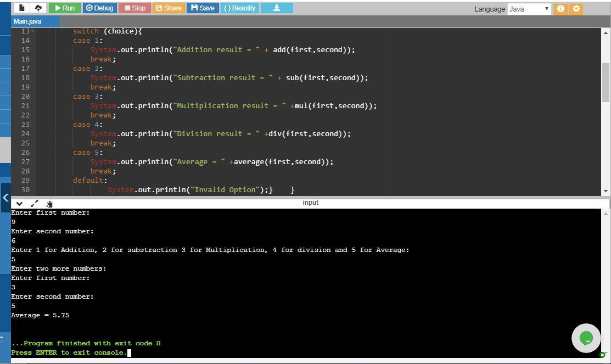Switch to the Main.java tab
The image size is (611, 364).
(x=27, y=21)
